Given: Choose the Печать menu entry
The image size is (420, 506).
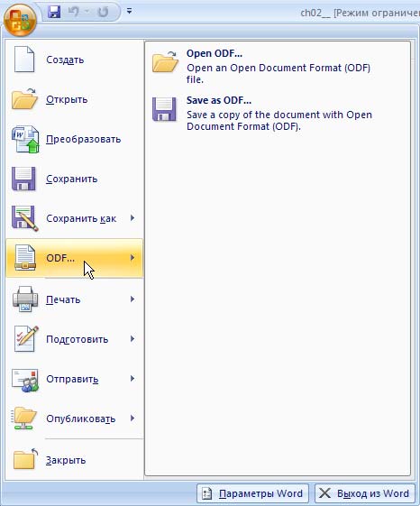Looking at the screenshot, I should 75,299.
